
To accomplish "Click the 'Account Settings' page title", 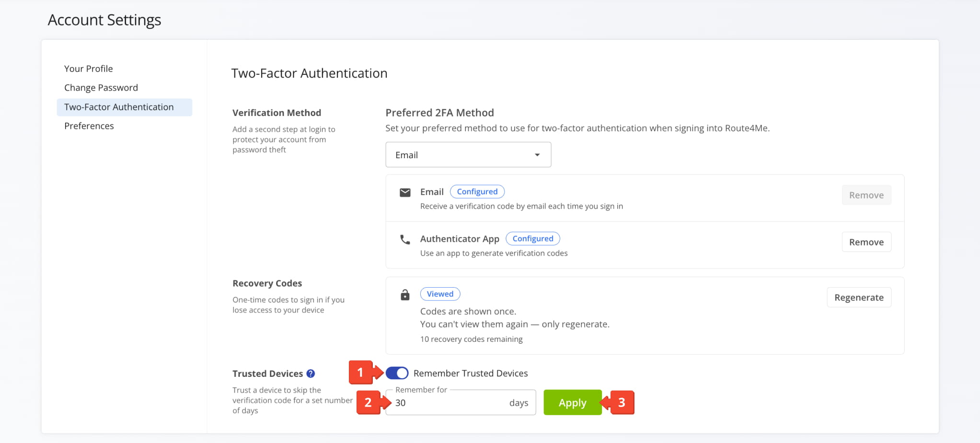I will pos(104,20).
